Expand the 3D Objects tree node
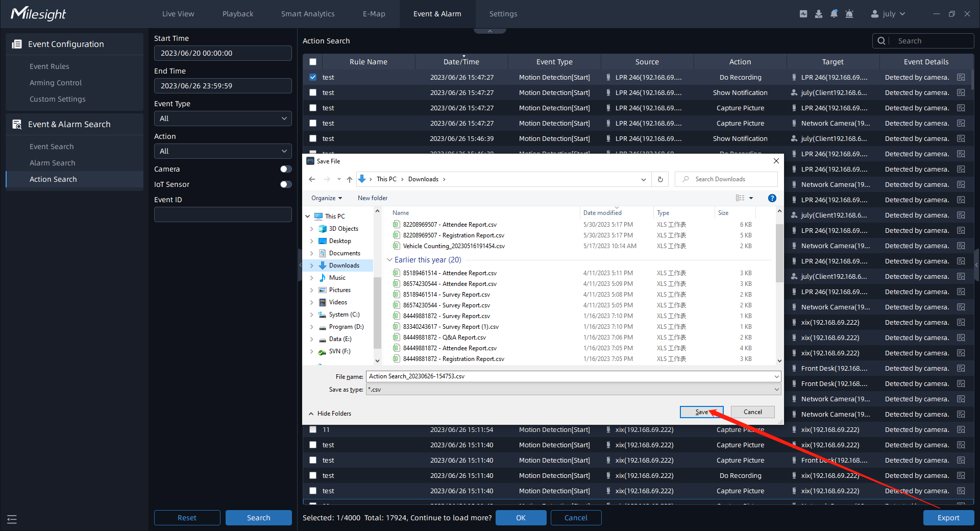The width and height of the screenshot is (980, 531). click(312, 229)
